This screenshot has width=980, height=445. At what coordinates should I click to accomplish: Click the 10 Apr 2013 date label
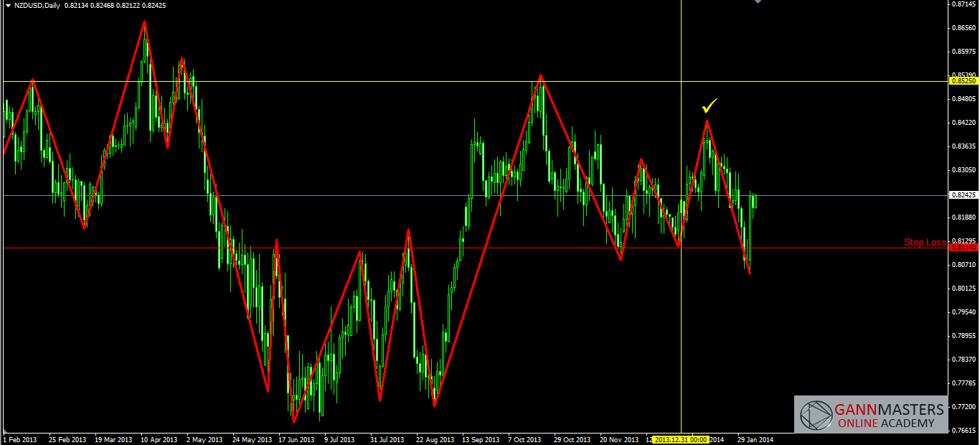point(159,439)
